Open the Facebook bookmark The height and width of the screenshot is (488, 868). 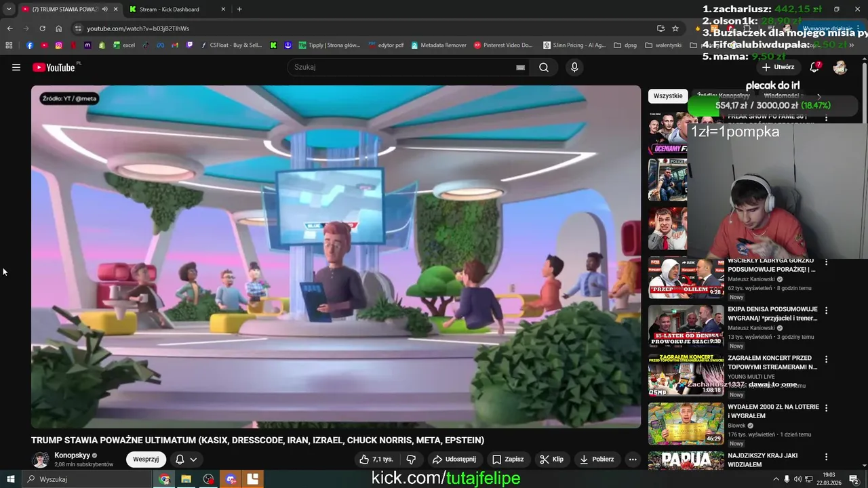30,45
